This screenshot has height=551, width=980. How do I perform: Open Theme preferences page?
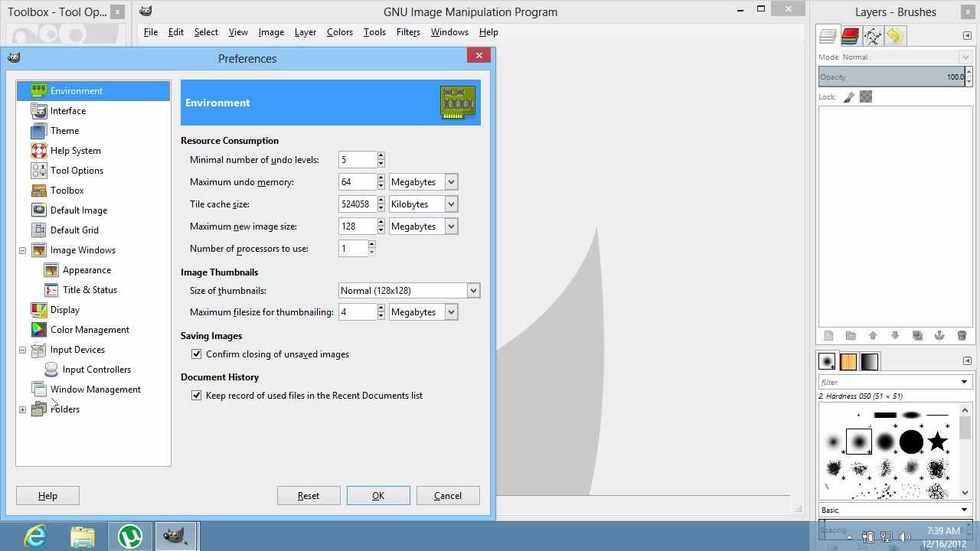[x=64, y=131]
